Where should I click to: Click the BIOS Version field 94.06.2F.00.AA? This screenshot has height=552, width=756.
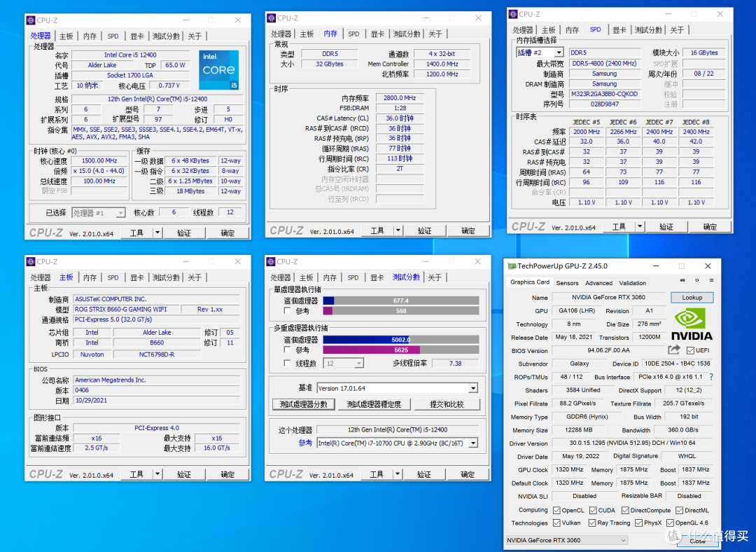[608, 350]
